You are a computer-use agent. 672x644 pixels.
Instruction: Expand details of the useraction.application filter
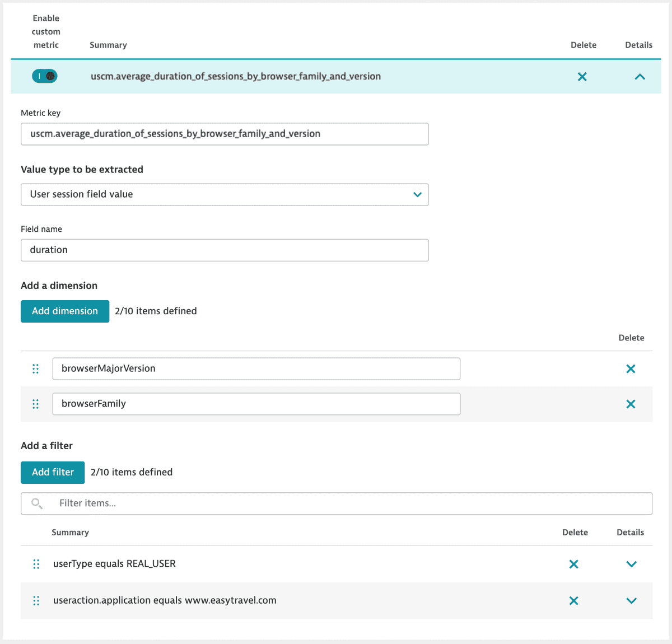[x=631, y=600]
